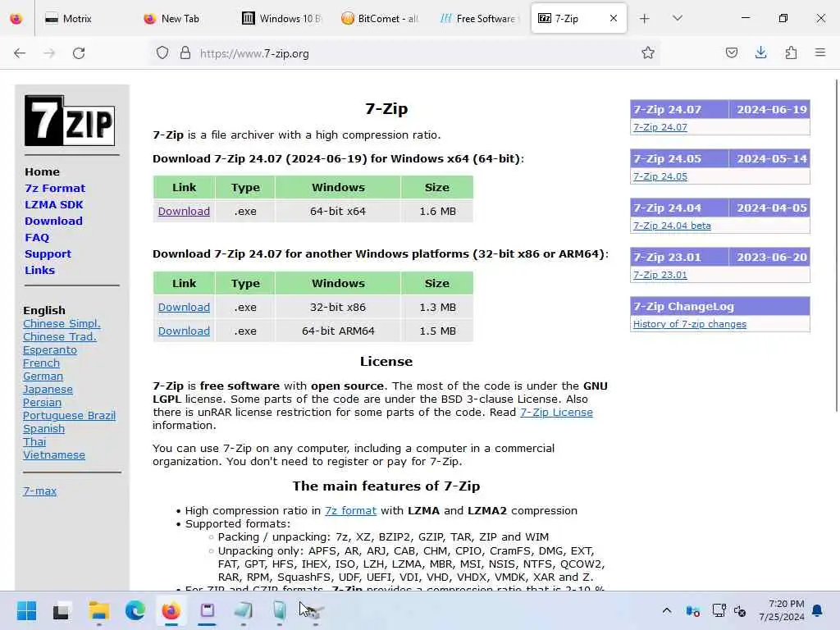This screenshot has height=630, width=840.
Task: Open the 7-Zip 24.07 news link
Action: coord(660,127)
